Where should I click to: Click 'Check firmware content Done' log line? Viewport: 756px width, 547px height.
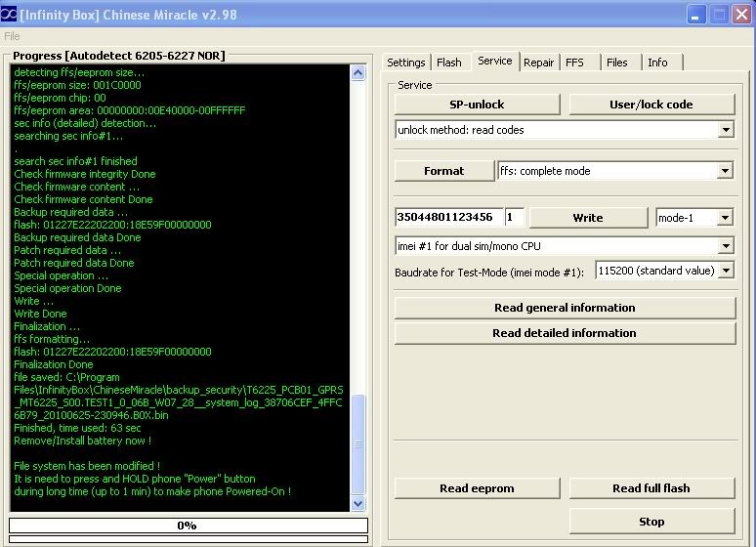[83, 199]
